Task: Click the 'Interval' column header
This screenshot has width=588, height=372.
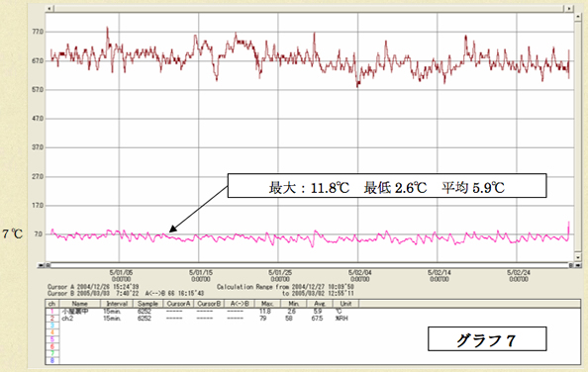Action: click(117, 304)
